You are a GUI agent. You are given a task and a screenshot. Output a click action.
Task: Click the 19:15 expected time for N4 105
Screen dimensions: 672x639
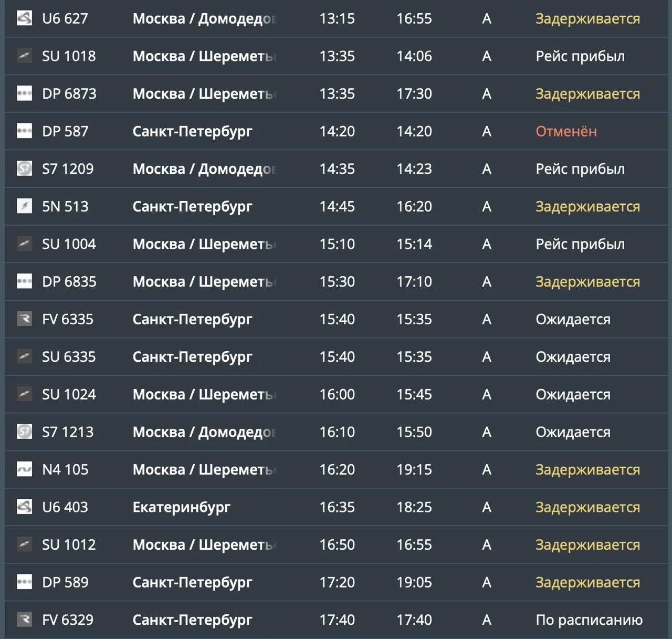coord(414,469)
